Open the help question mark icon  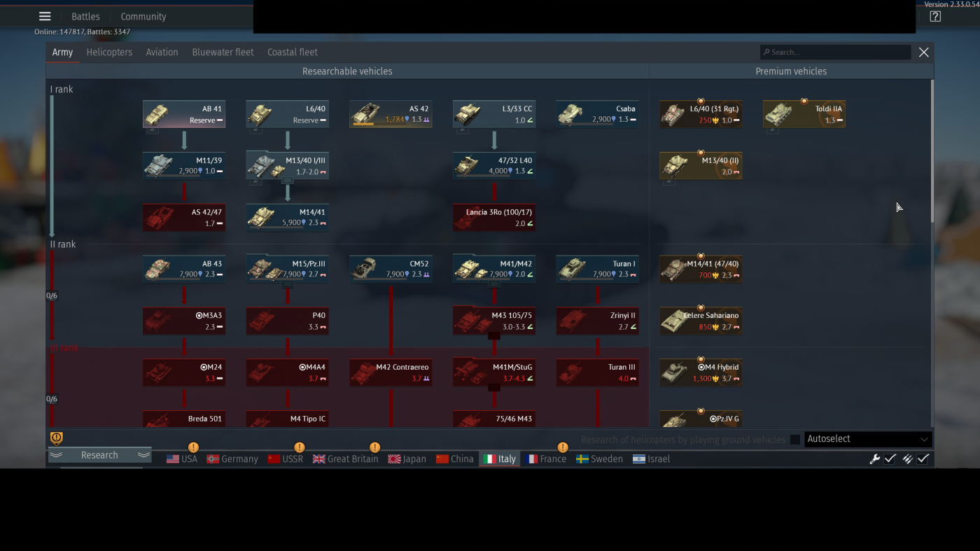tap(935, 17)
